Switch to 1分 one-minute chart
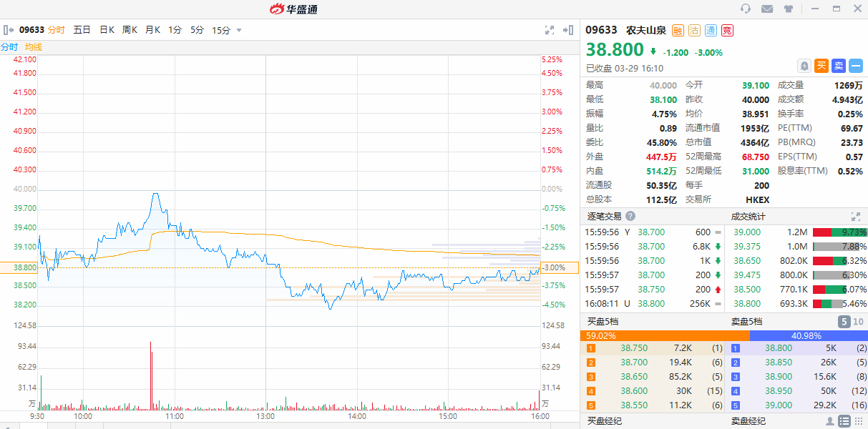868x429 pixels. [175, 30]
